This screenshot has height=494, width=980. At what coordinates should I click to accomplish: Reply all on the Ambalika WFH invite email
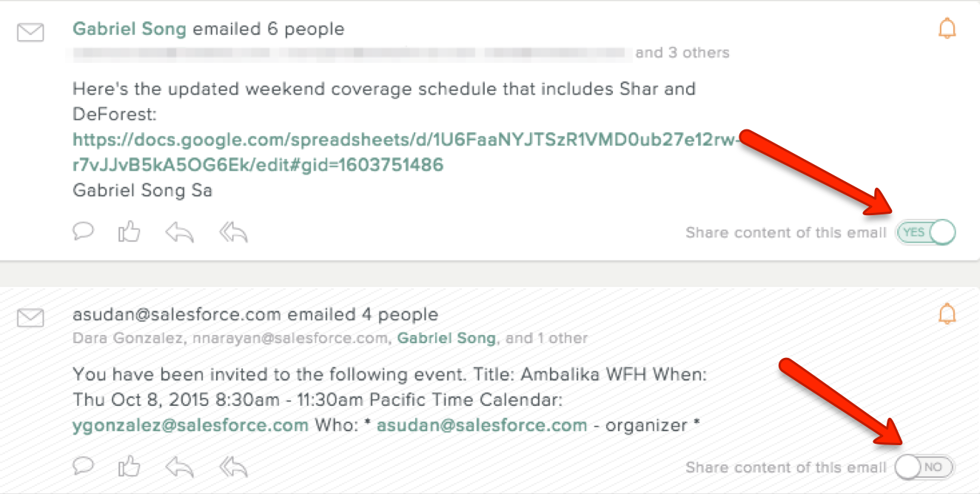[x=234, y=467]
